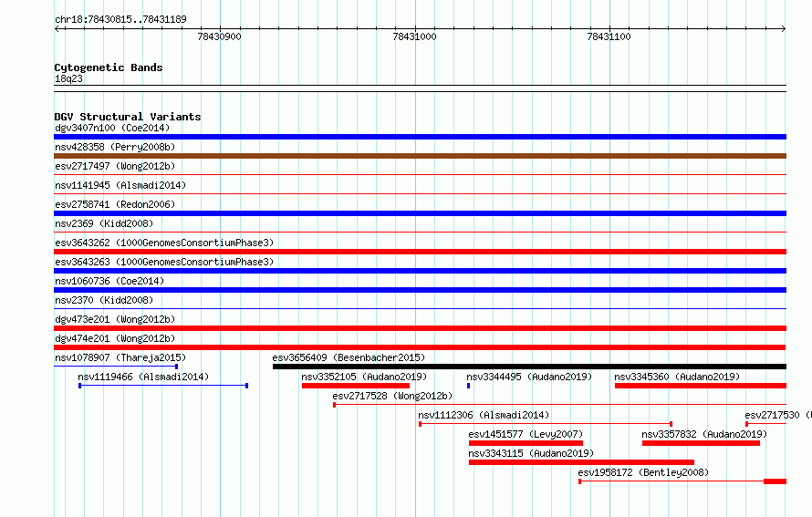
Task: Click red bar of dgv474e201
Action: 420,347
